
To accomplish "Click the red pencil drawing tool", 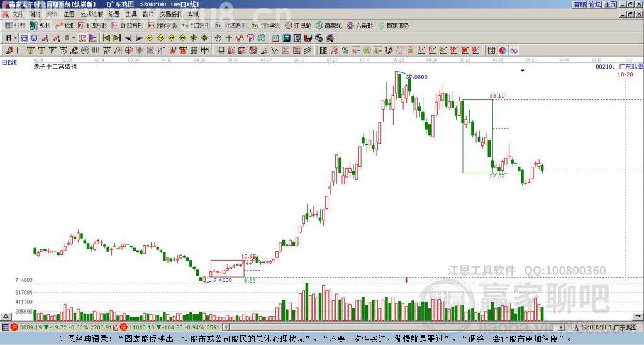I will (9, 50).
